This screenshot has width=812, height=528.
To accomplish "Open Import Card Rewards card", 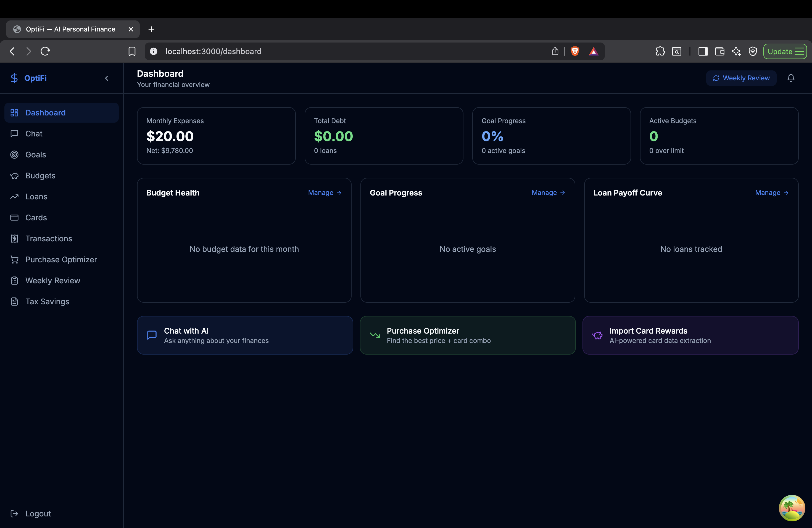I will (690, 335).
